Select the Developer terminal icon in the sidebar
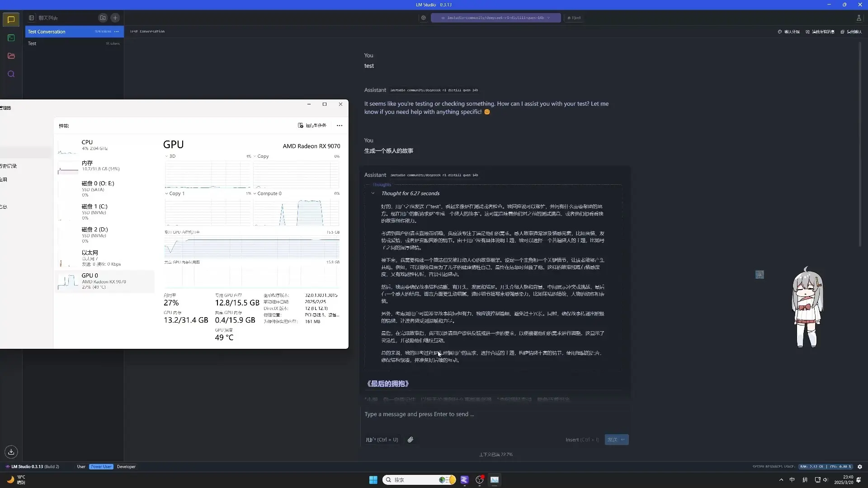The width and height of the screenshot is (868, 488). [x=11, y=38]
